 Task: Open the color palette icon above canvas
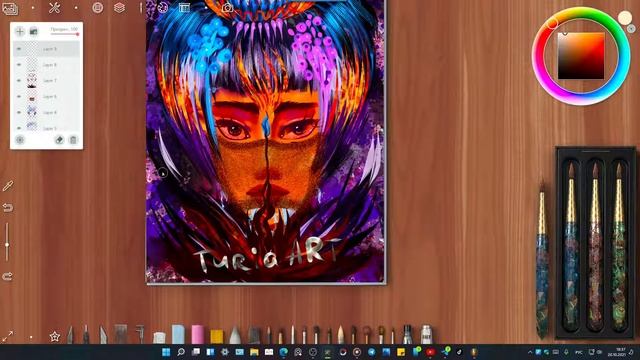point(162,7)
